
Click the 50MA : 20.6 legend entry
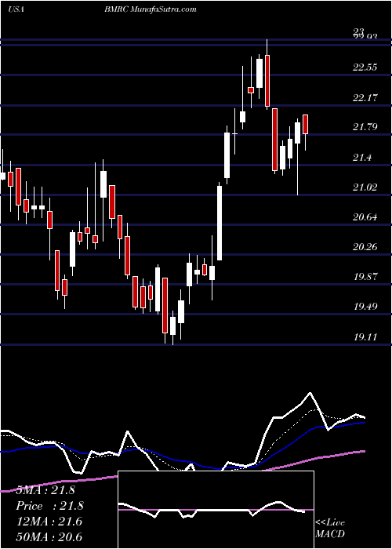(49, 536)
